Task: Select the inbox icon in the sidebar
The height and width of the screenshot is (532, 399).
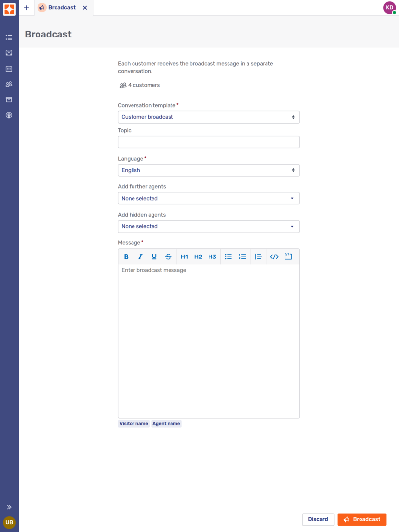Action: 9,53
